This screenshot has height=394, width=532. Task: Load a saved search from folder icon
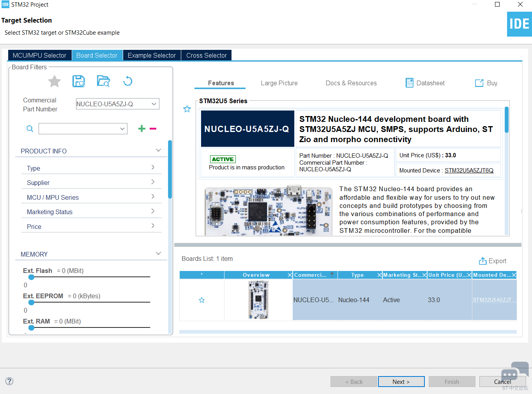[x=103, y=81]
